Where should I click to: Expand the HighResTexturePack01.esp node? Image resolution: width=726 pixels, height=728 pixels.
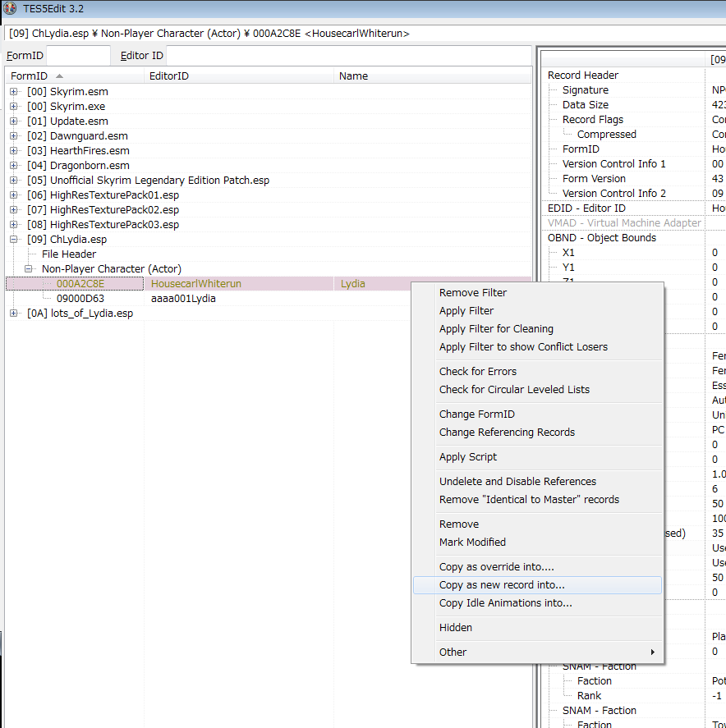[13, 195]
